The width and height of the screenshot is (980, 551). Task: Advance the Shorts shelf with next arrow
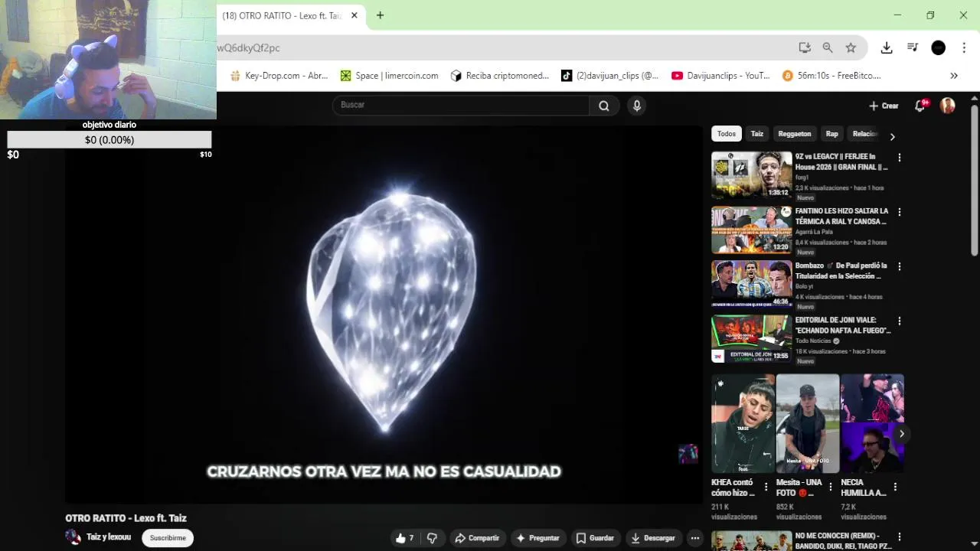(x=901, y=434)
